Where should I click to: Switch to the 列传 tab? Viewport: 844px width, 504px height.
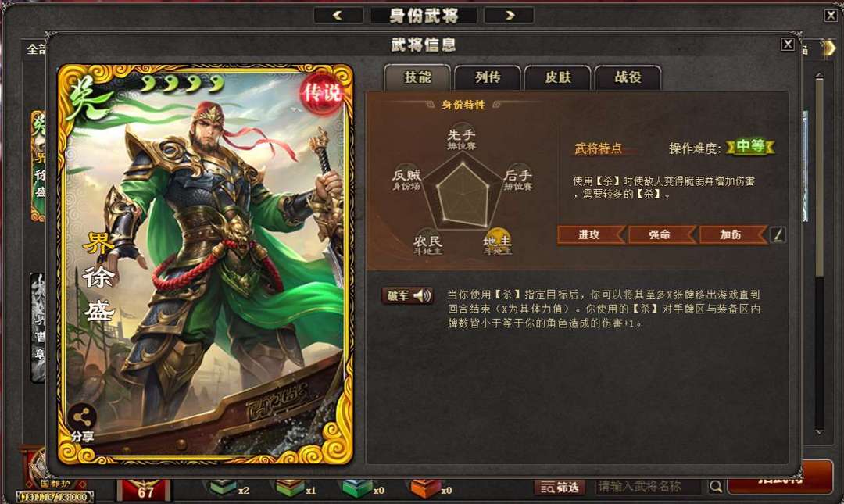(x=488, y=77)
